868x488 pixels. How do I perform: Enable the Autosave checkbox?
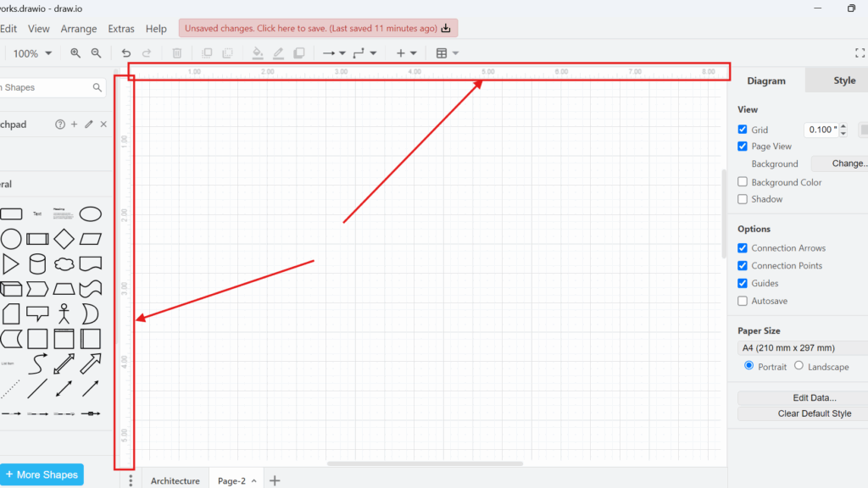(742, 301)
